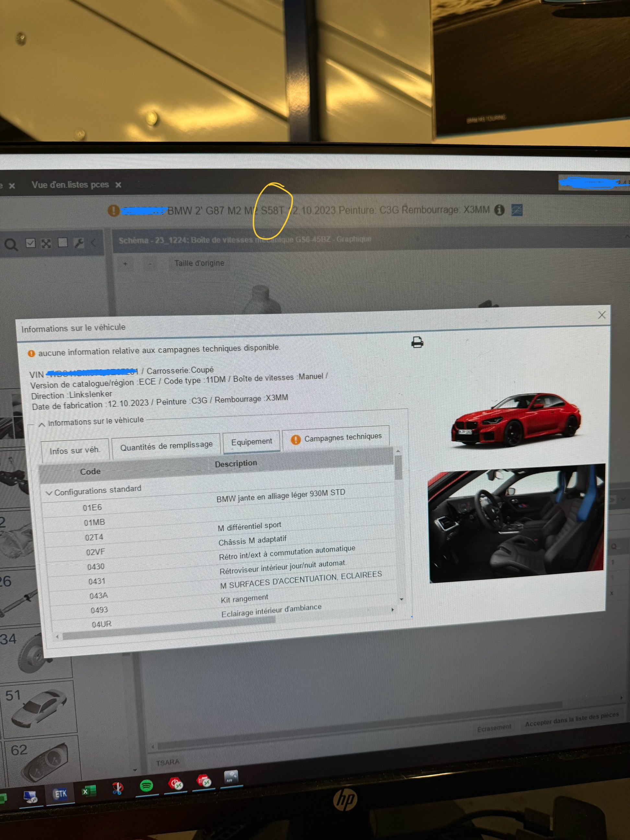Close the Vue d'en.listes pces tab
Image resolution: width=630 pixels, height=840 pixels.
pos(119,185)
